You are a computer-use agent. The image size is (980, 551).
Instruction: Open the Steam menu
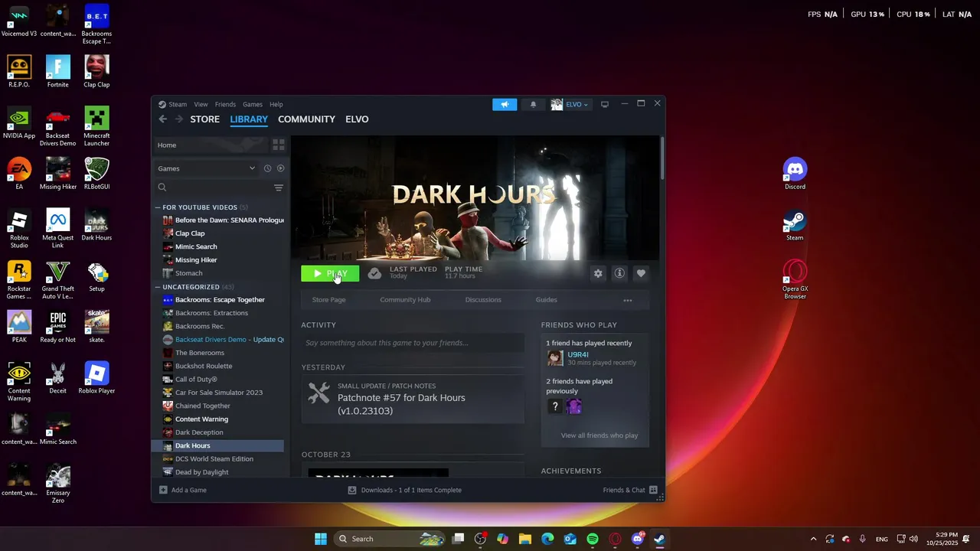[173, 104]
